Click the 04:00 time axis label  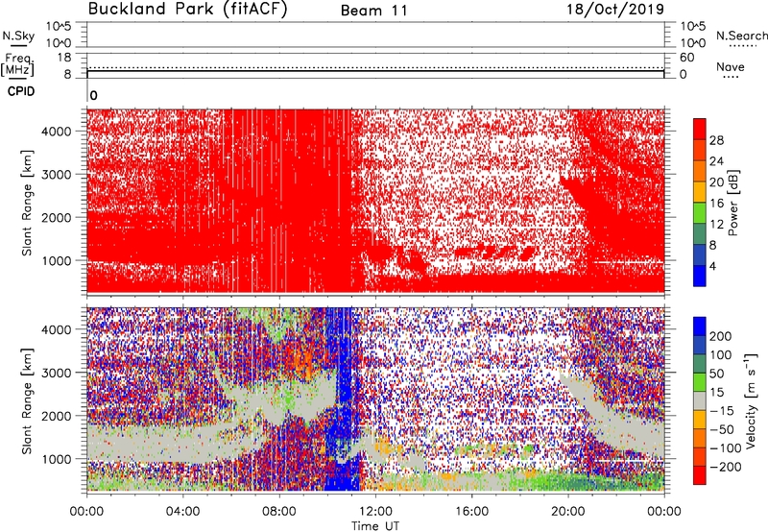(x=182, y=512)
